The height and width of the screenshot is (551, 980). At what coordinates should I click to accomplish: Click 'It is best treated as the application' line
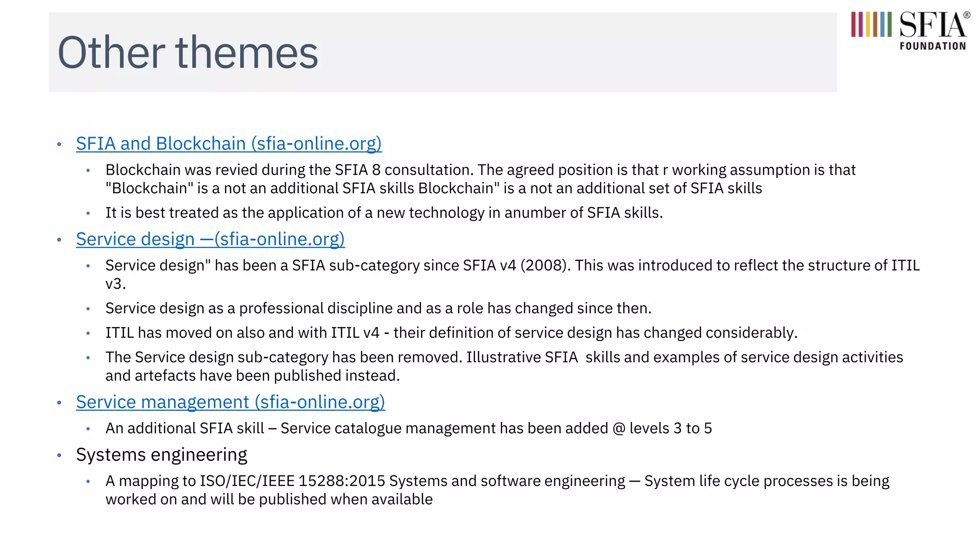384,213
